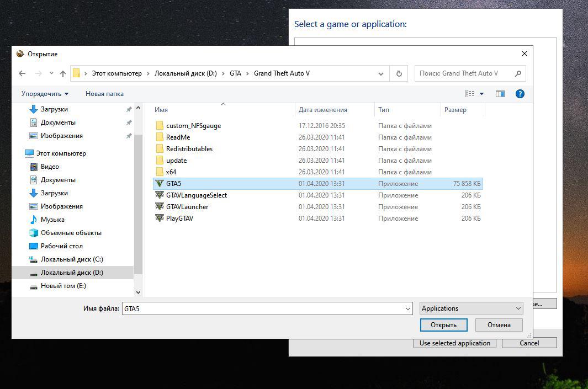Expand the Этот компьютер tree node
Screen dimensions: 588x389
coord(19,153)
